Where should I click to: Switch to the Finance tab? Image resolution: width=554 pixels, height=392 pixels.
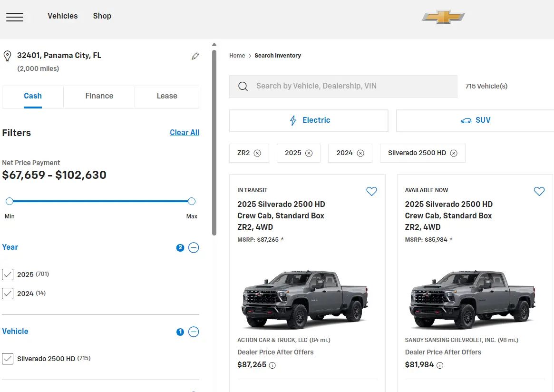[x=99, y=96]
